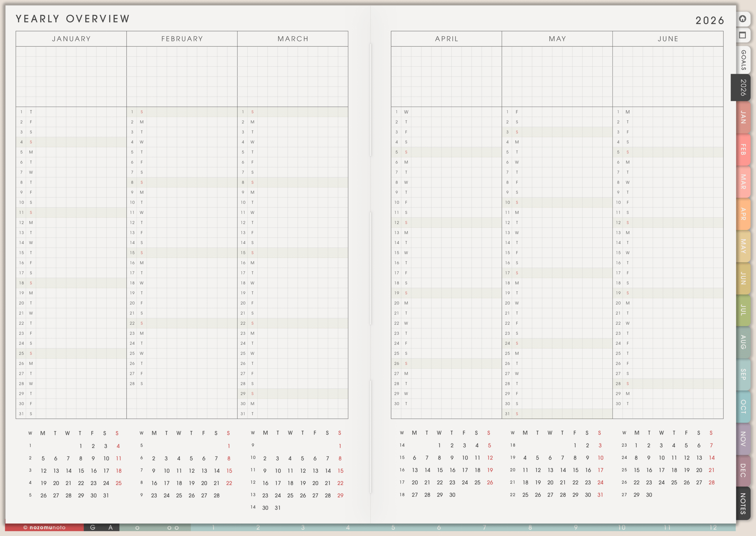Open the MAY column header
Viewport: 756px width, 536px height.
click(557, 39)
